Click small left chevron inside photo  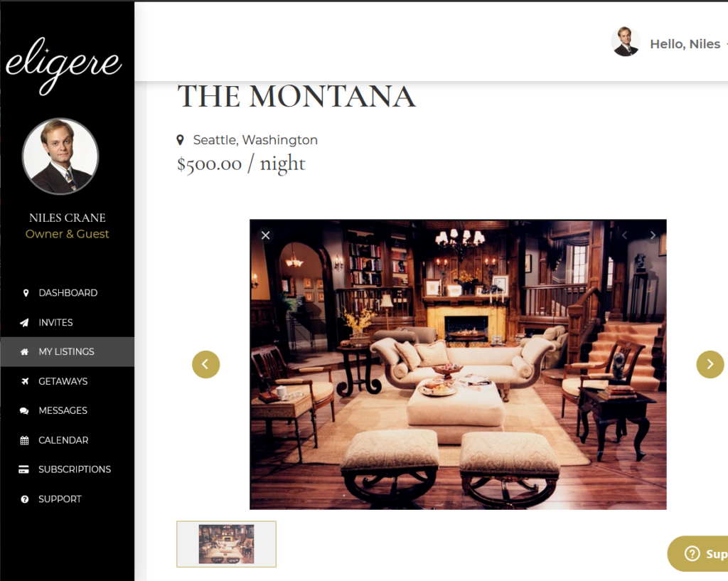tap(624, 235)
